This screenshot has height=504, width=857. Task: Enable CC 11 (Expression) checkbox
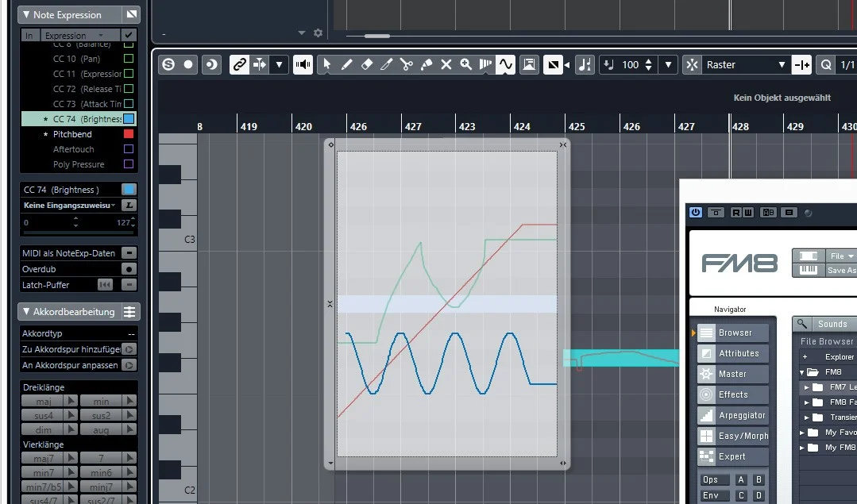(x=129, y=73)
